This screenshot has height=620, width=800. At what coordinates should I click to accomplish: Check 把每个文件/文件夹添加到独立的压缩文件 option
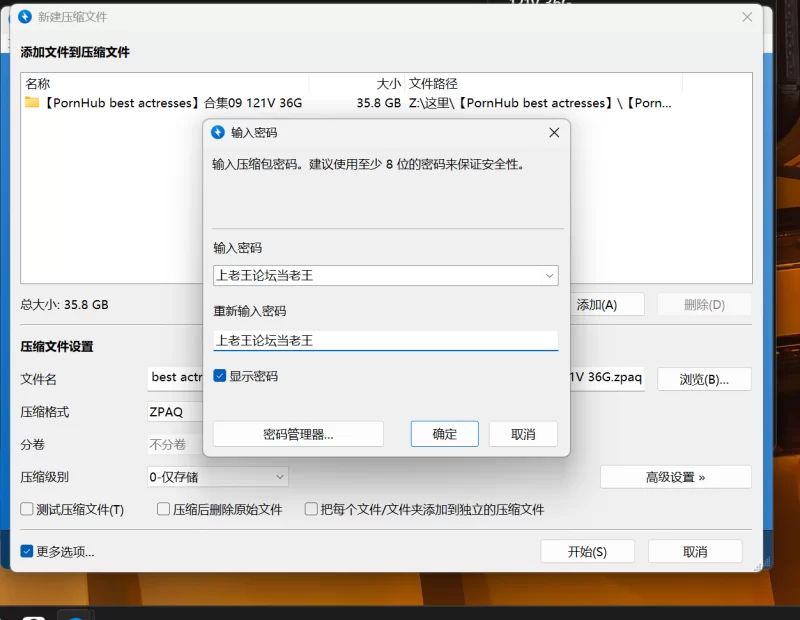[311, 509]
